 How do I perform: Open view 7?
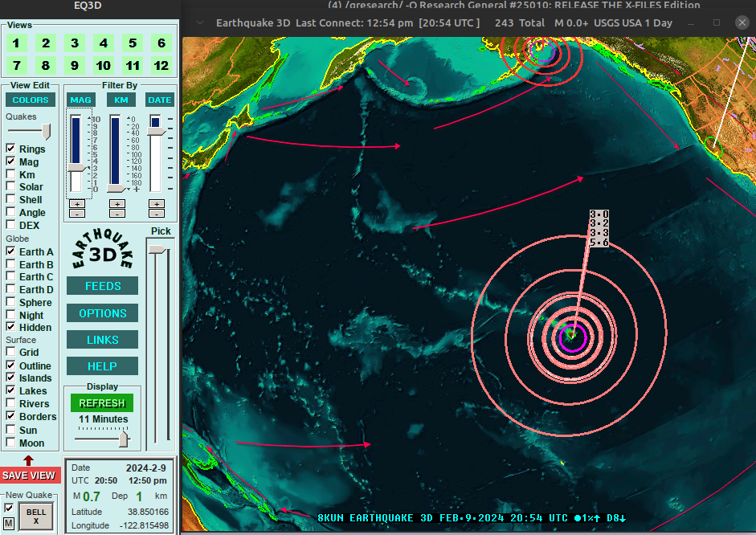[16, 66]
